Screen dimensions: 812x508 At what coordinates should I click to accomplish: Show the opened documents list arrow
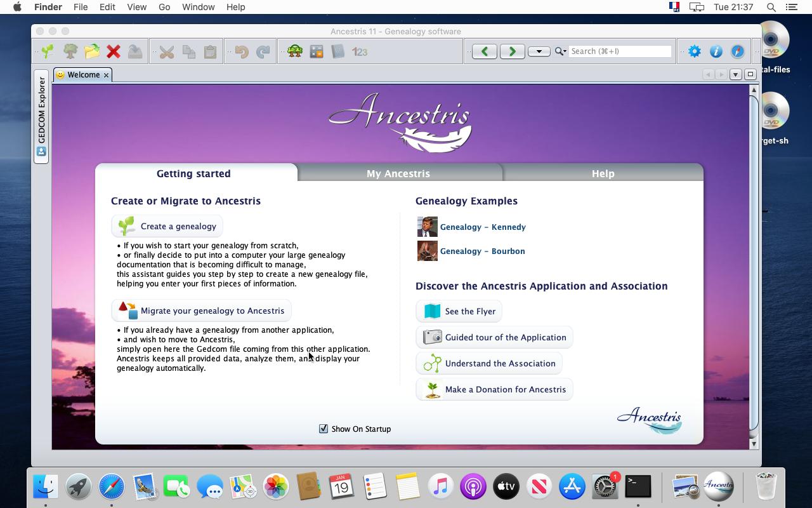pyautogui.click(x=736, y=74)
